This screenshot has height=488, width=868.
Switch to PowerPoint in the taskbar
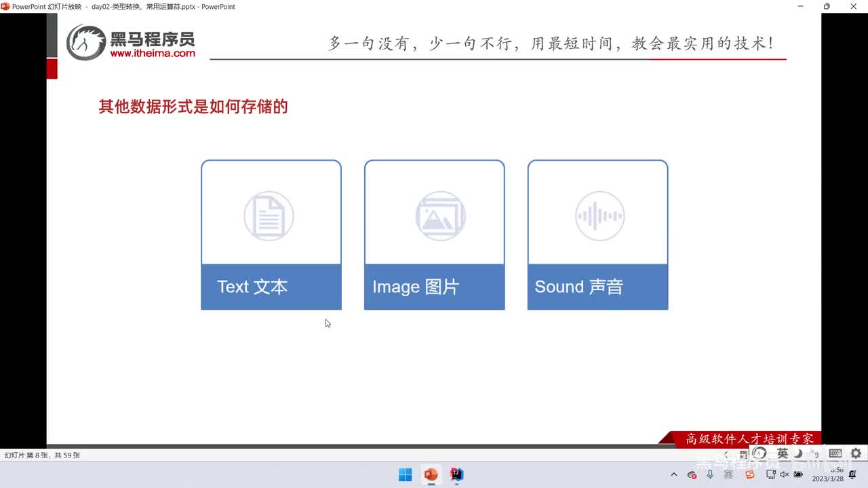(431, 474)
